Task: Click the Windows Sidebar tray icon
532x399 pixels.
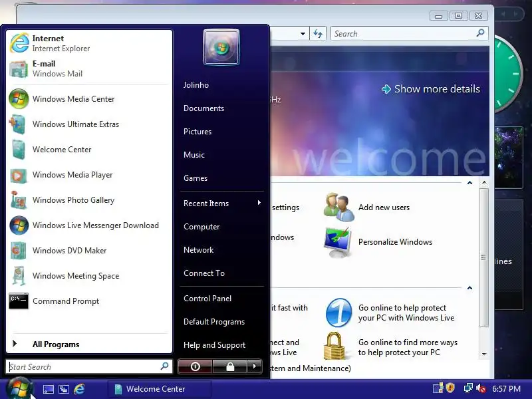Action: pos(438,388)
